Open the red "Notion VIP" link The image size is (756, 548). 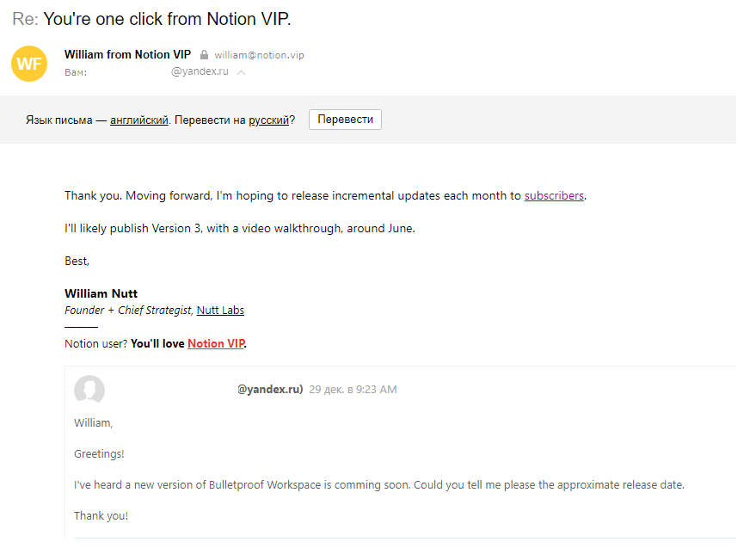click(216, 344)
